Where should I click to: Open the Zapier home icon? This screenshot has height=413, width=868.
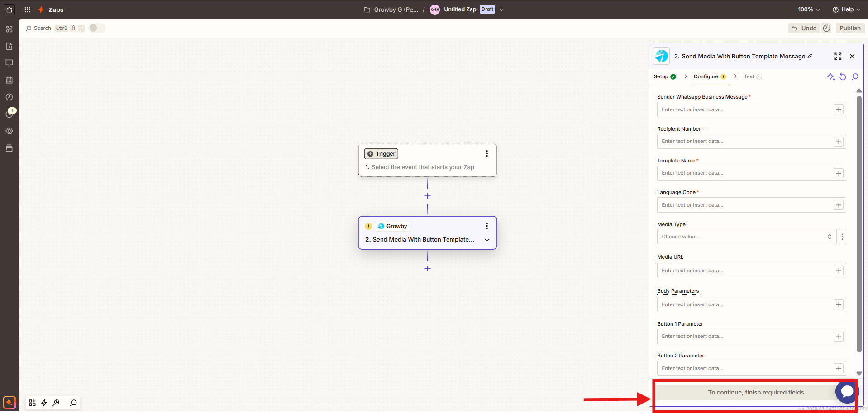[x=9, y=9]
